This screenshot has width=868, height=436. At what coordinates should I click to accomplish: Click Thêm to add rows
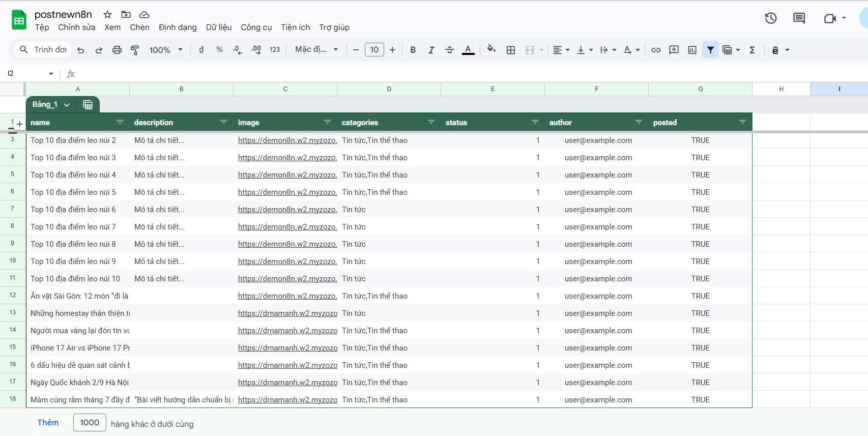[x=48, y=423]
